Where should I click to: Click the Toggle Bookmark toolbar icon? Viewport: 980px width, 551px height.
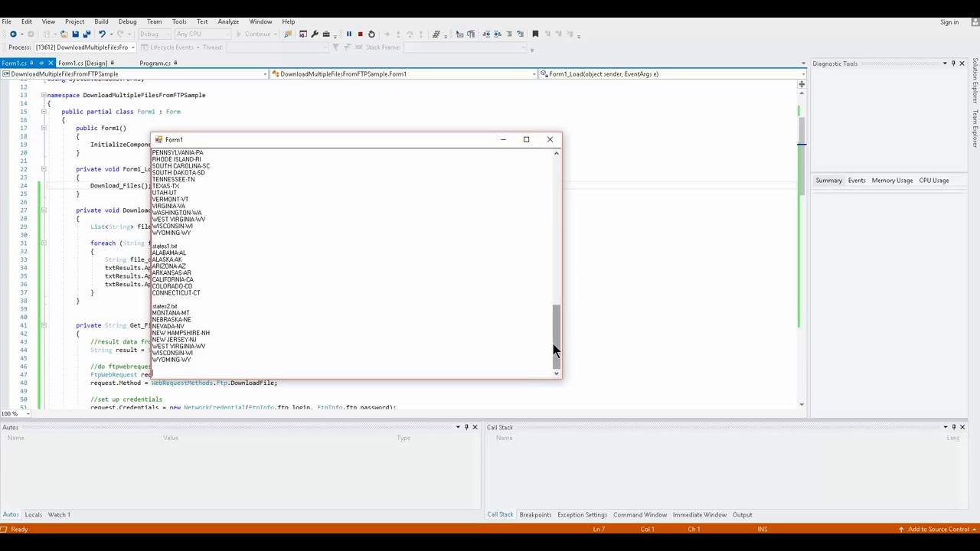pos(535,34)
